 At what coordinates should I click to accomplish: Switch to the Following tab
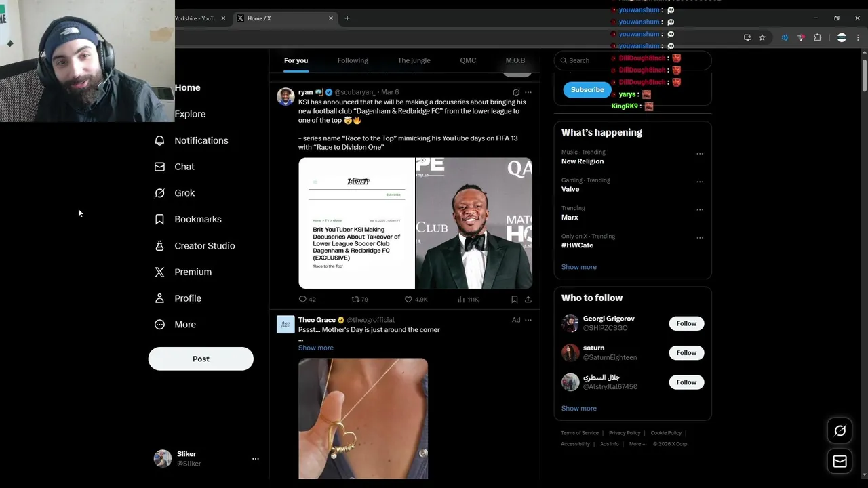353,60
